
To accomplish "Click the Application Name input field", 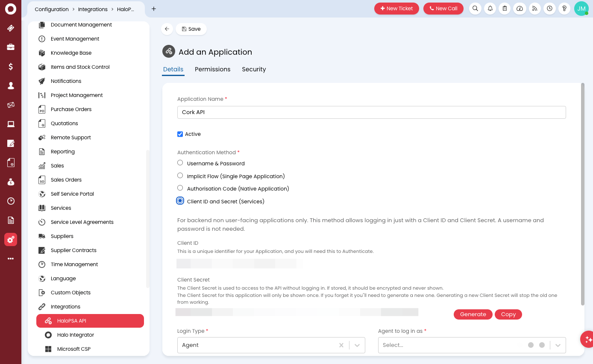I will pos(372,112).
